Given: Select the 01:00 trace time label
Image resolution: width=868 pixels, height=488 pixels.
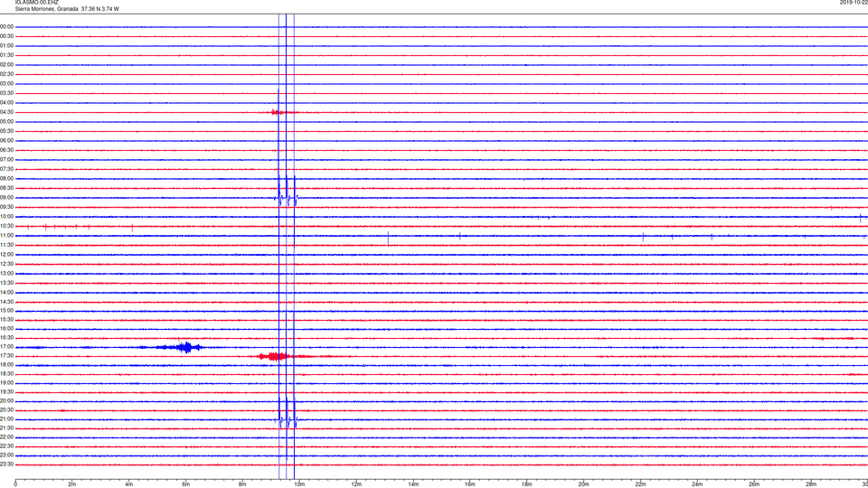Looking at the screenshot, I should click(7, 46).
